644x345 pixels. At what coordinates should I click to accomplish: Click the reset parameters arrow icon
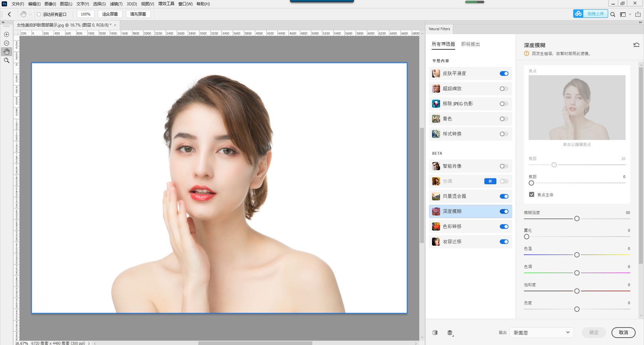[x=636, y=45]
